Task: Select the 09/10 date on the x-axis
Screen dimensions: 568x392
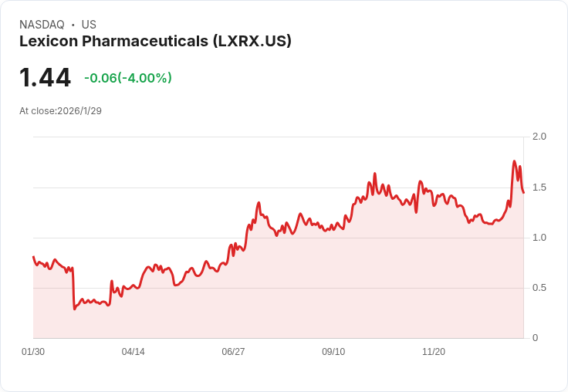Action: coord(333,352)
